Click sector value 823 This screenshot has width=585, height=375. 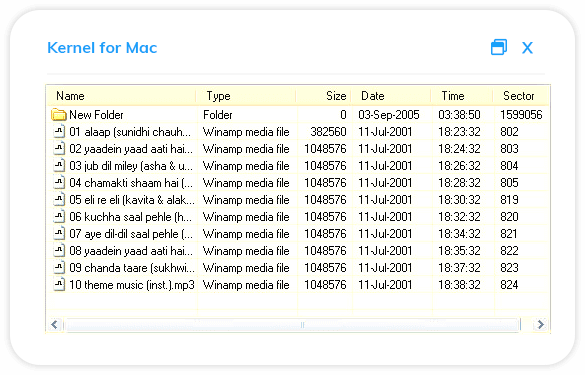[x=509, y=268]
